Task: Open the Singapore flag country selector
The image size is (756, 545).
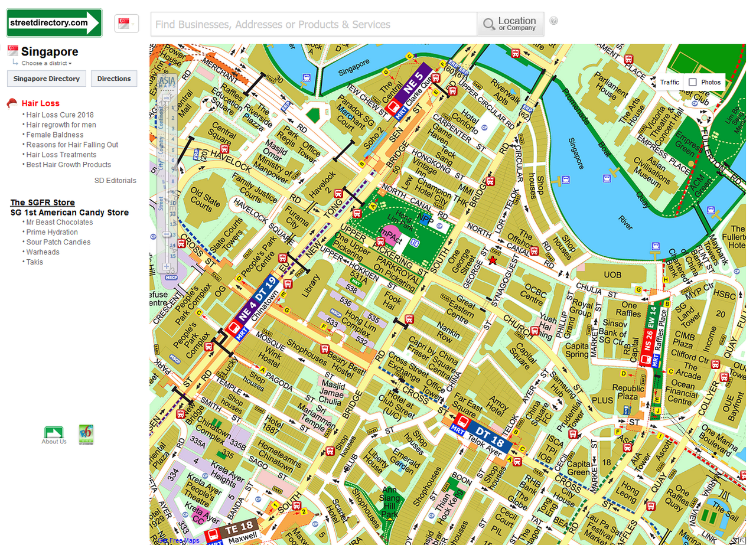Action: [126, 24]
